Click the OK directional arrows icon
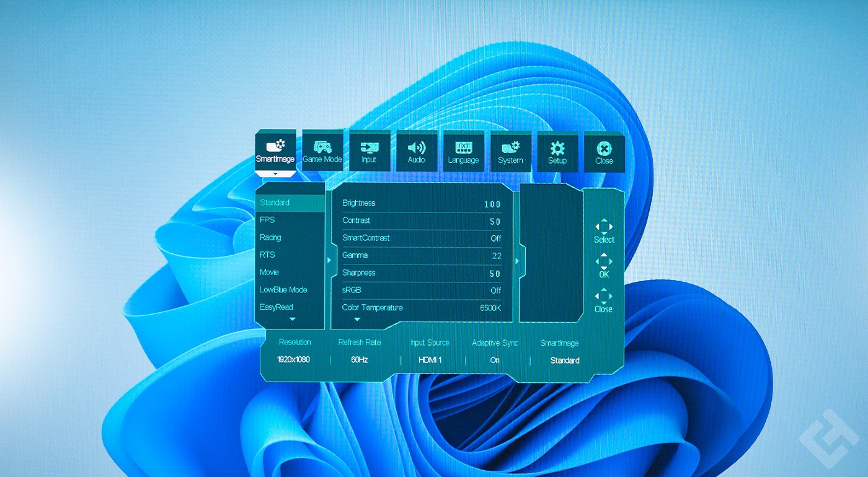 (603, 261)
